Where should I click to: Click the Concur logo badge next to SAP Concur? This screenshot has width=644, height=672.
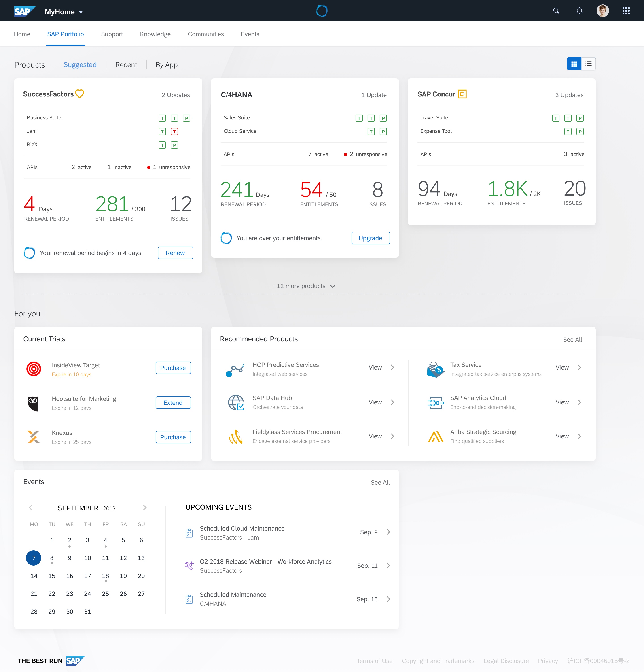[462, 94]
